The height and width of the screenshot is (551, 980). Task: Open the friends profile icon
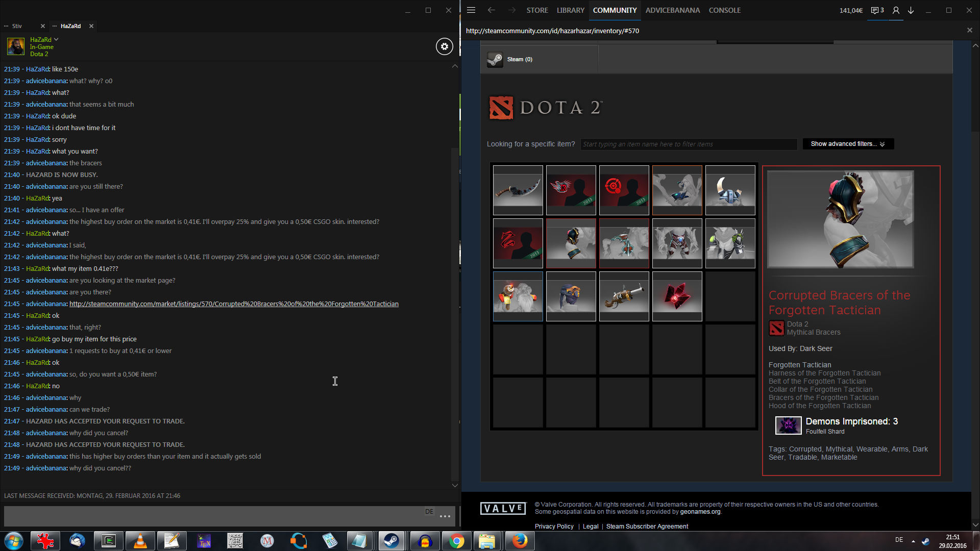(896, 10)
